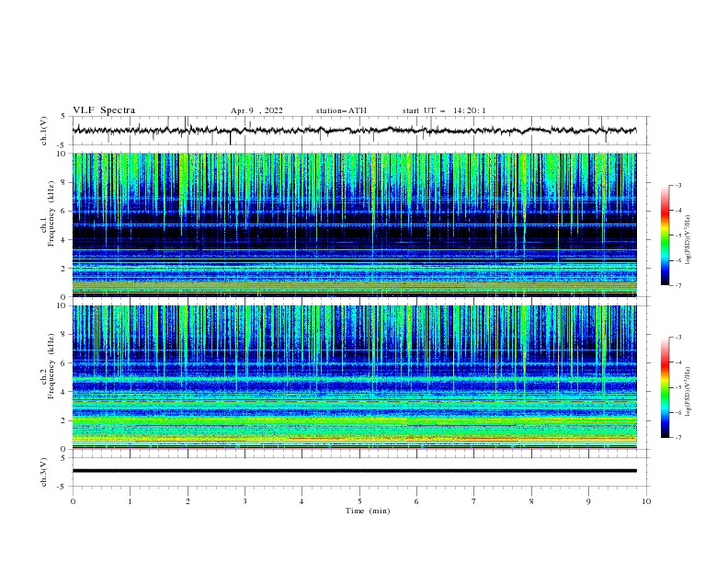
Task: Click the "2" tick on the Time axis
Action: pyautogui.click(x=188, y=501)
